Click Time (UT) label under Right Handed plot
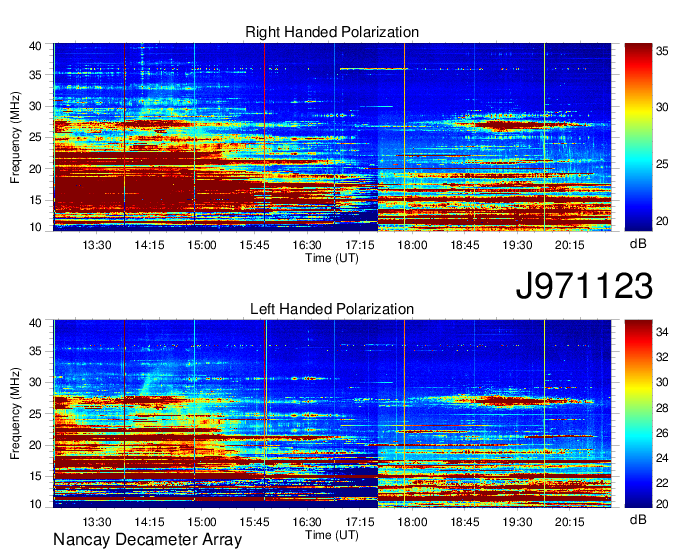 click(x=332, y=258)
